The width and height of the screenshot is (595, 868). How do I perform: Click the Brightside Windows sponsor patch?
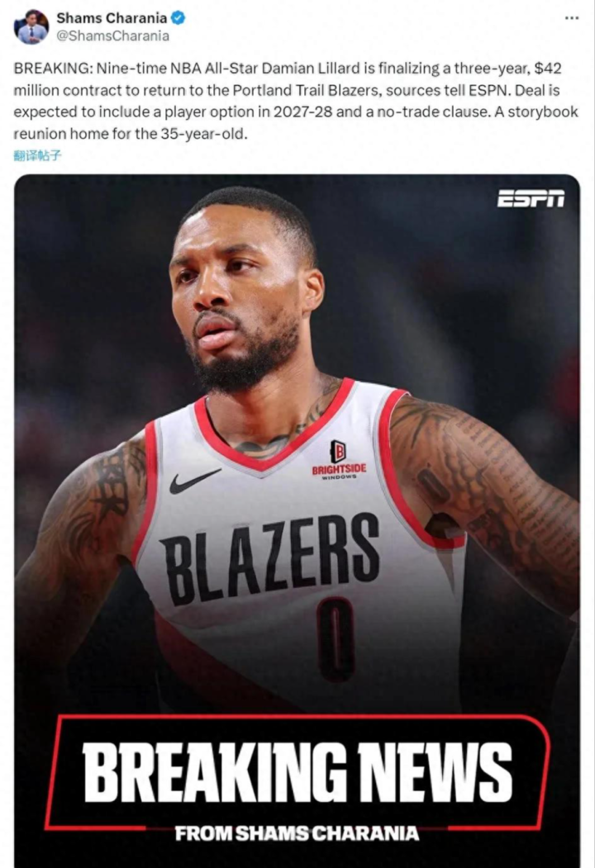pos(339,459)
